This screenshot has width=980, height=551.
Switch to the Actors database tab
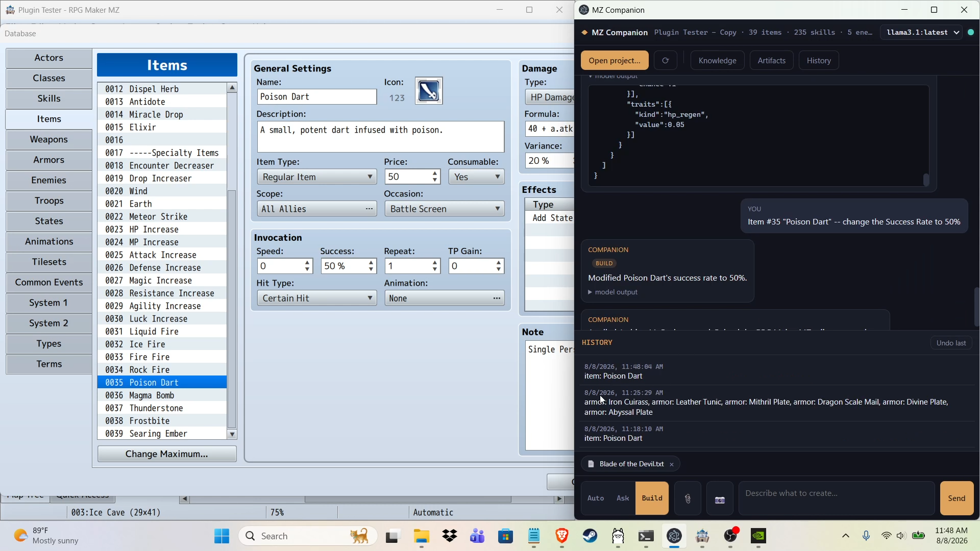49,58
